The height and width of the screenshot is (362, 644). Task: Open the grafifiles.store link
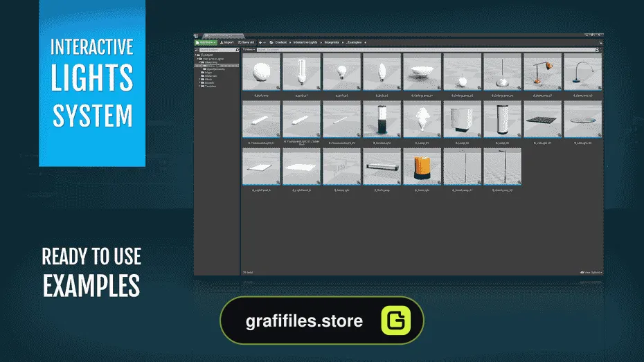[x=304, y=320]
